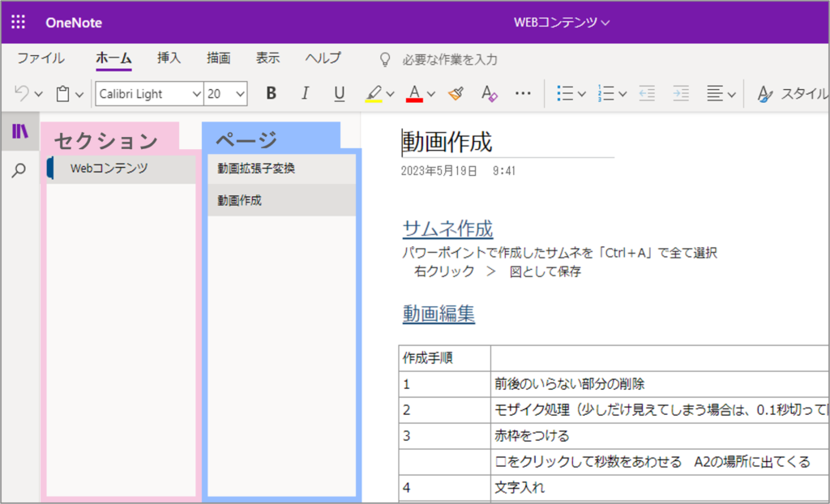
Task: Select the Format Painter tool
Action: 456,93
